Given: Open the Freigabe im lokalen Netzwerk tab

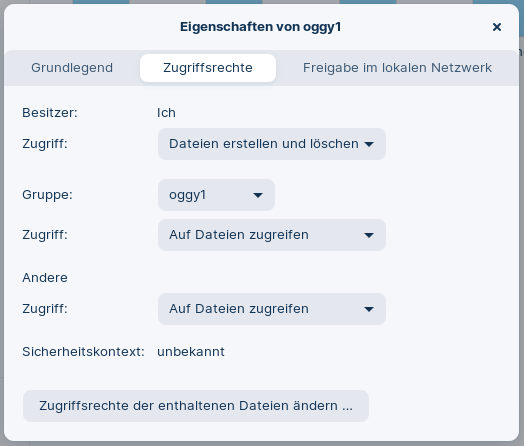Looking at the screenshot, I should 397,68.
